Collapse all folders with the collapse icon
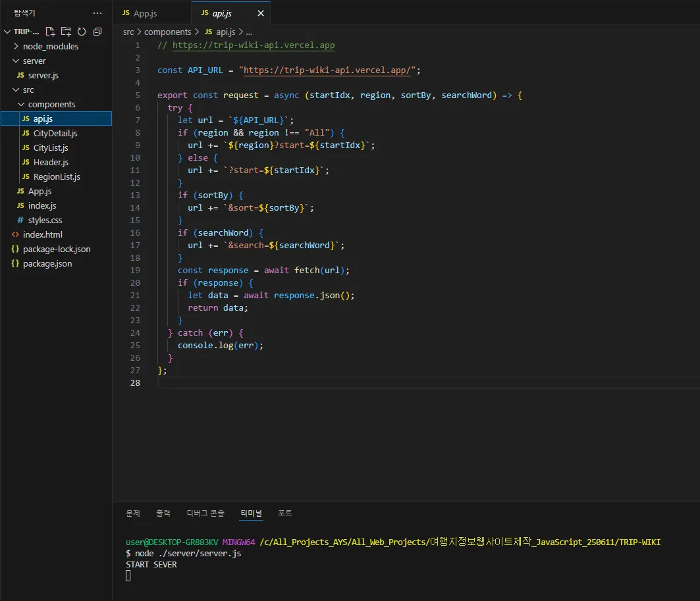The image size is (700, 601). 97,32
